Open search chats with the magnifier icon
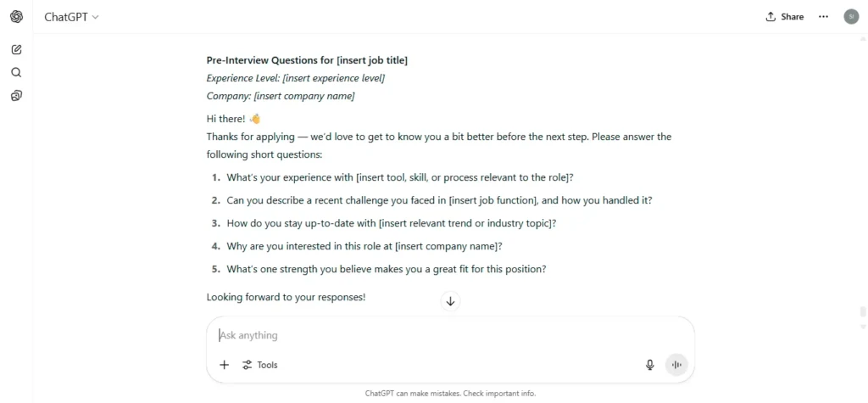This screenshot has width=868, height=403. pyautogui.click(x=17, y=73)
